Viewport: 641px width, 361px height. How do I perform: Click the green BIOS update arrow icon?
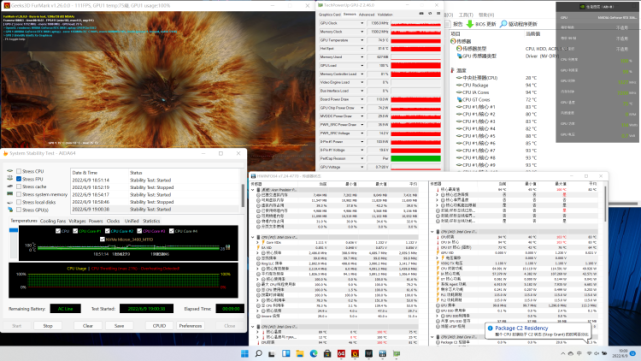pyautogui.click(x=470, y=24)
